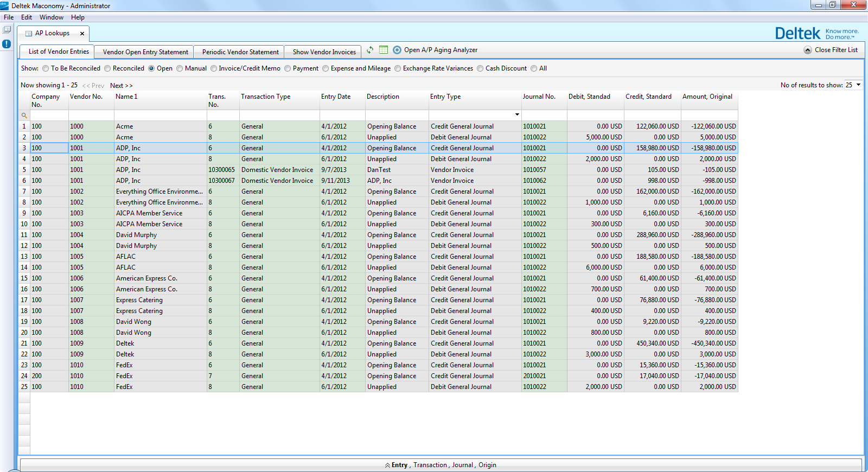Switch to Vendor Open Entry Statement tab
The height and width of the screenshot is (472, 868).
coord(145,52)
